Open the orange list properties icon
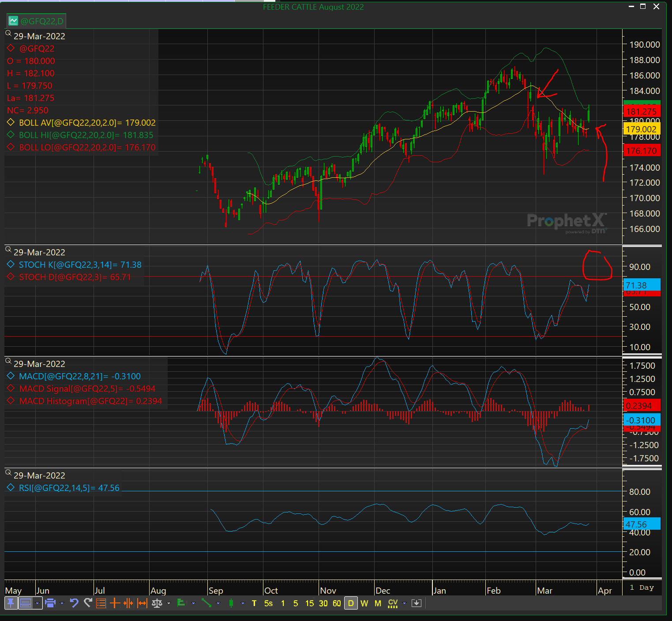This screenshot has width=672, height=621. 101,603
